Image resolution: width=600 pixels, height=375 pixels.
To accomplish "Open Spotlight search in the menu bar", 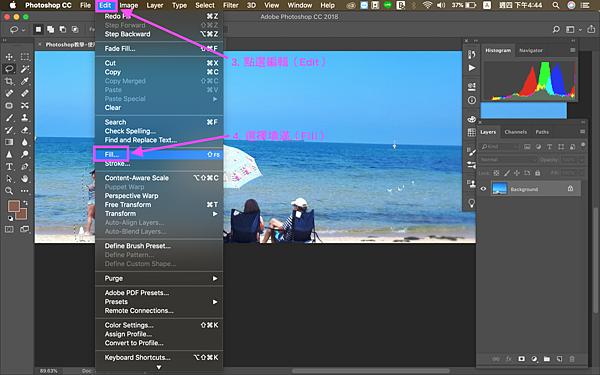I will tap(556, 5).
